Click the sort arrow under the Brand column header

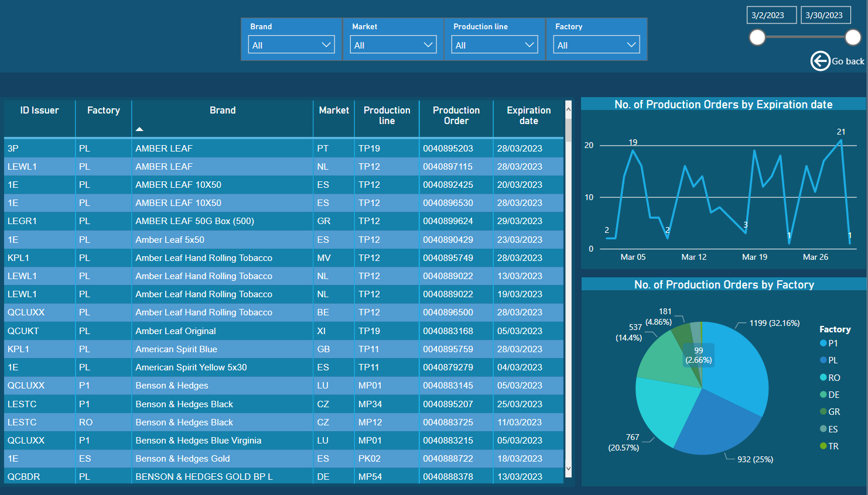pyautogui.click(x=139, y=129)
